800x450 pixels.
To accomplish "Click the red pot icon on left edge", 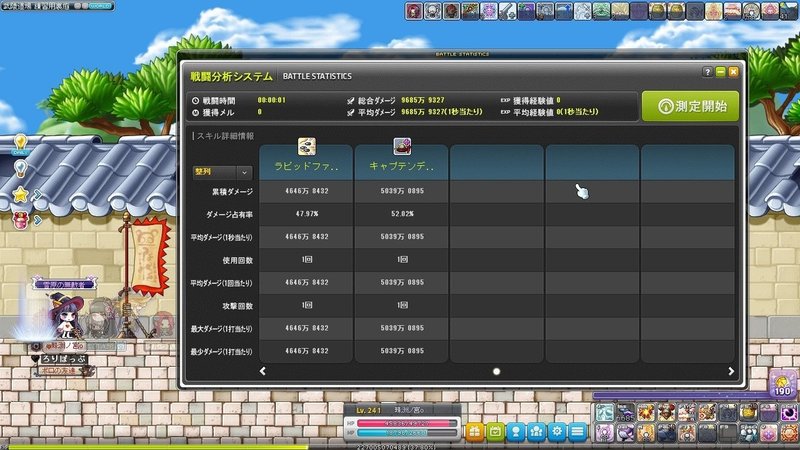I will tap(20, 220).
